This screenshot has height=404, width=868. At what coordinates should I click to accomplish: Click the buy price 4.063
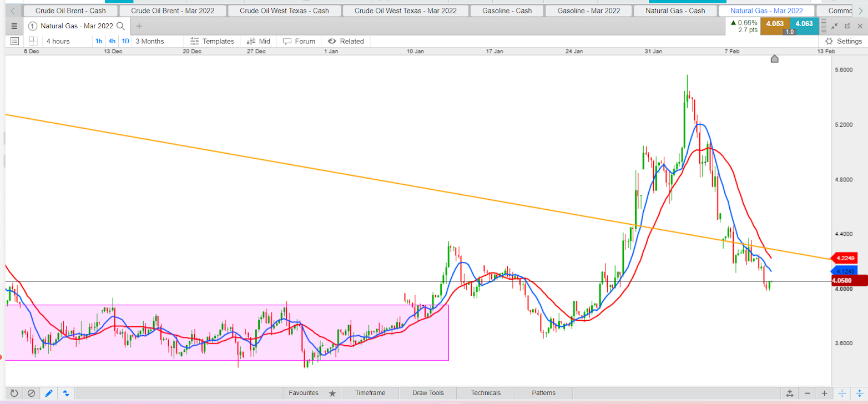coord(804,23)
